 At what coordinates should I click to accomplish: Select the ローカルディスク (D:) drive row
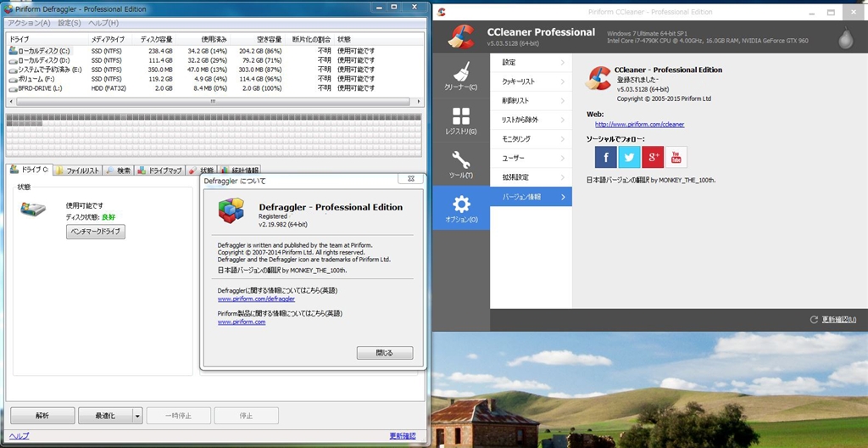pos(216,60)
